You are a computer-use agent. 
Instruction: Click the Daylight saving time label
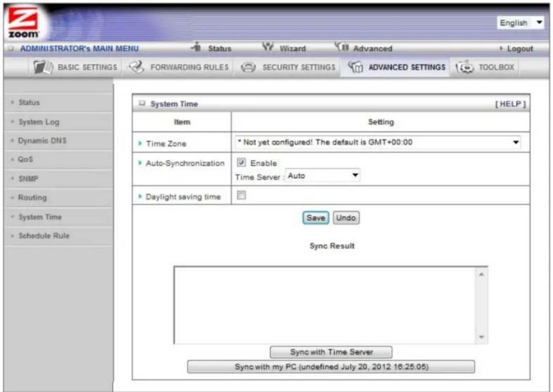(x=183, y=197)
